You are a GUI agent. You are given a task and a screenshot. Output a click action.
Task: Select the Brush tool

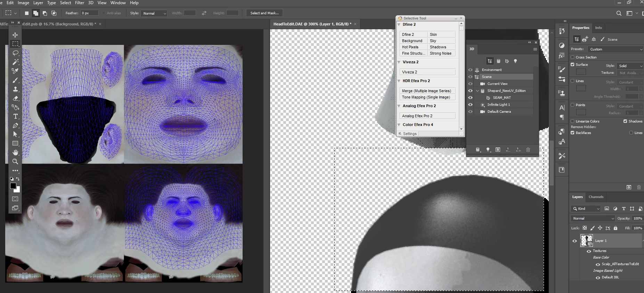click(15, 80)
